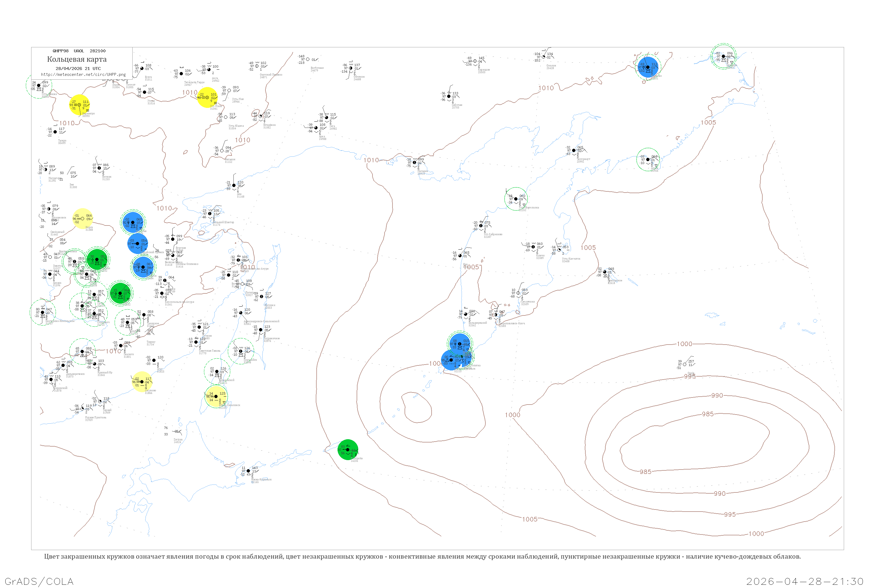This screenshot has height=588, width=882.
Task: Click the yellow fog circle at Нерюнгри
Action: click(79, 105)
